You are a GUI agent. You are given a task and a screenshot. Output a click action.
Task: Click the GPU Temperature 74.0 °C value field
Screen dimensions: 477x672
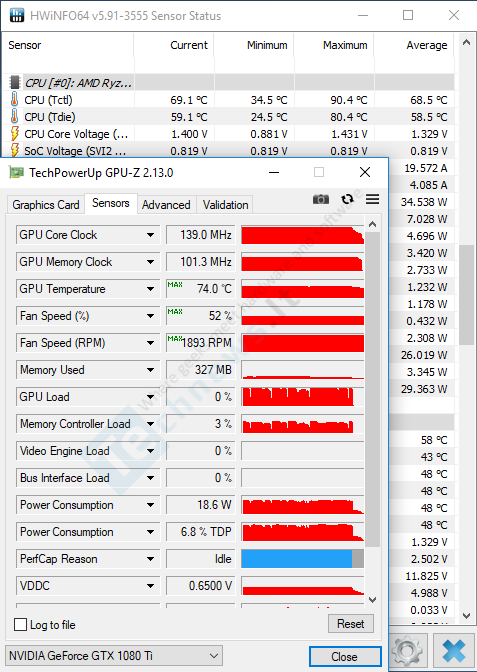201,289
